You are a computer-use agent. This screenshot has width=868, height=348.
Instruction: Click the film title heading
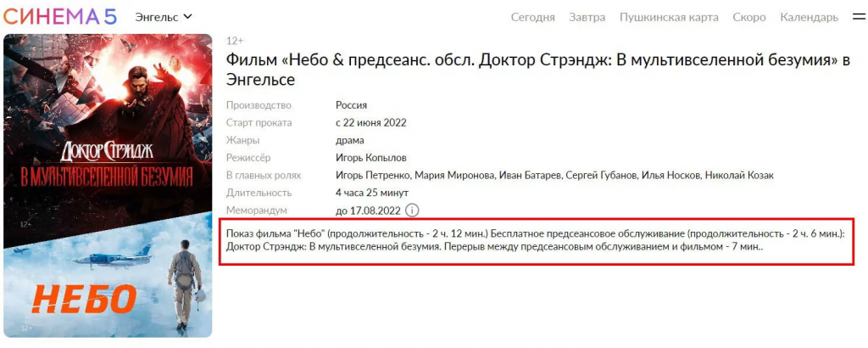[x=537, y=70]
